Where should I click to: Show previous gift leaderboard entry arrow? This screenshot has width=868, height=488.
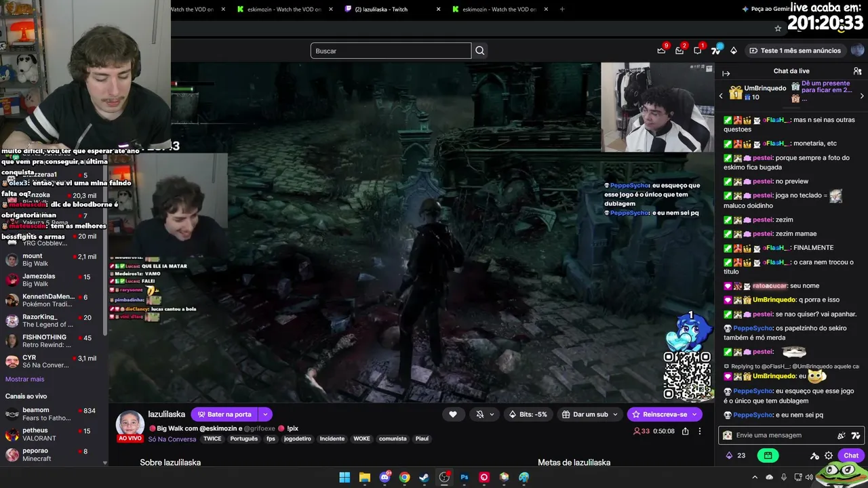721,96
